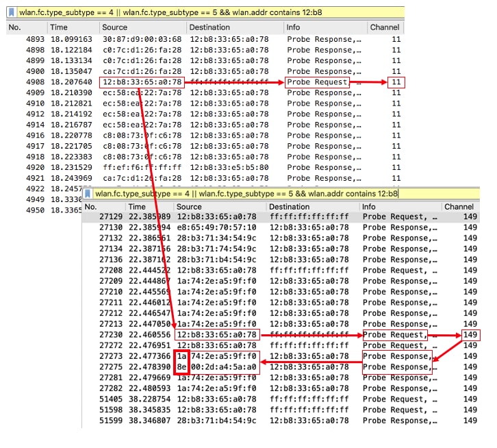Select Probe Request packet 27272
This screenshot has width=497, height=448.
pos(281,345)
